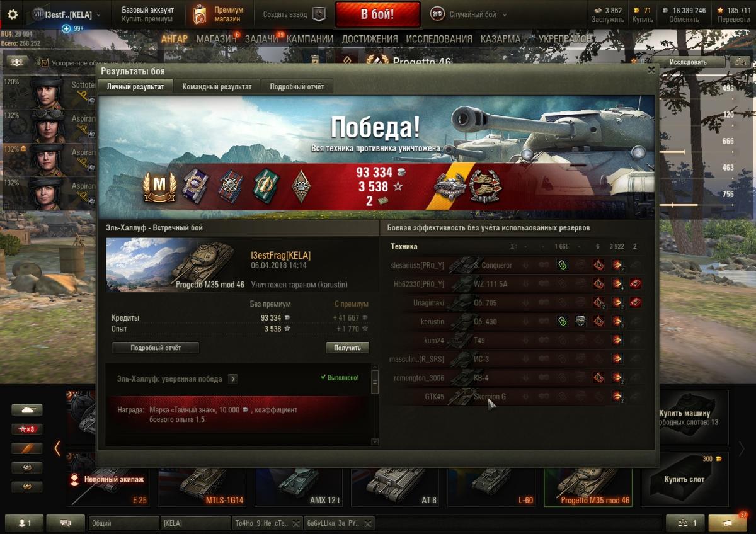This screenshot has height=534, width=756.
Task: Click the mission list scrollbar down arrow
Action: pos(375,441)
